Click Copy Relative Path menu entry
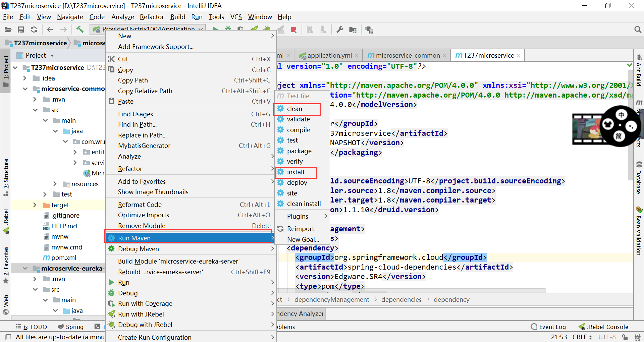 coord(191,91)
